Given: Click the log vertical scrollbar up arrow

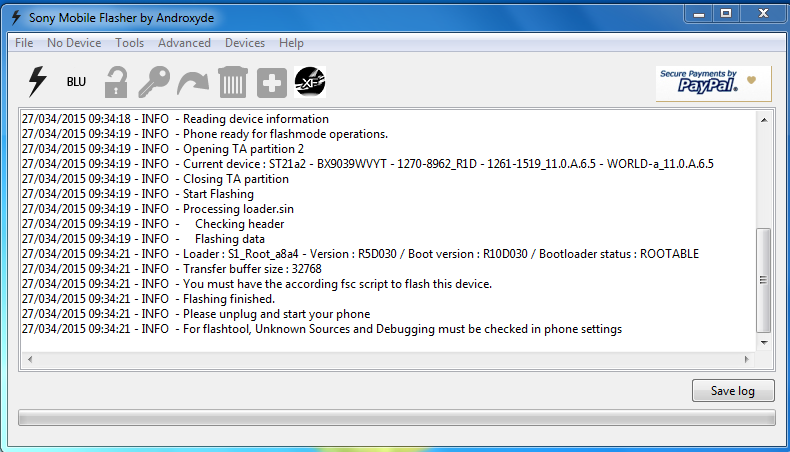Looking at the screenshot, I should point(764,120).
